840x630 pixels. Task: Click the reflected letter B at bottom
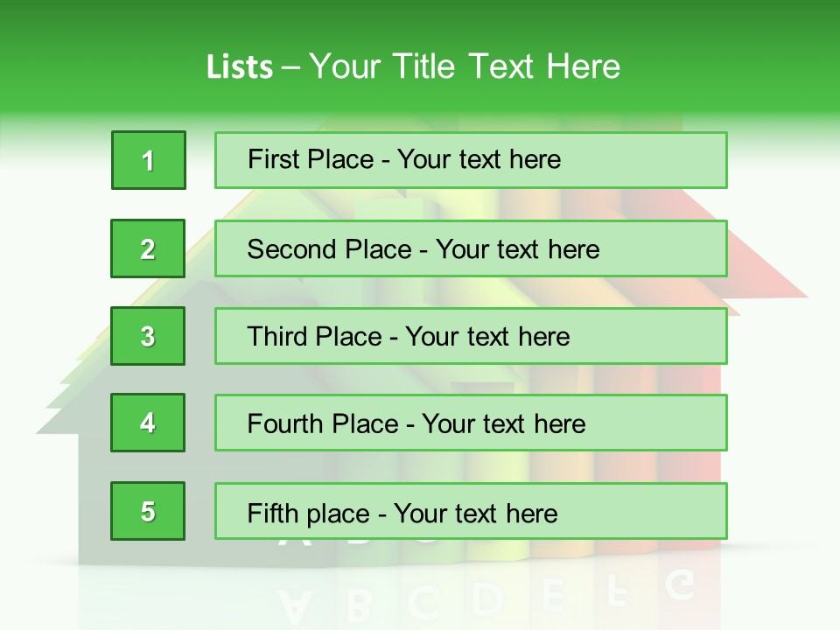click(360, 605)
